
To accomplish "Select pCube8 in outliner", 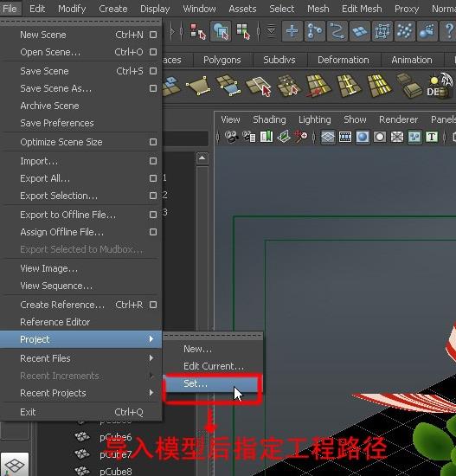I will click(116, 471).
